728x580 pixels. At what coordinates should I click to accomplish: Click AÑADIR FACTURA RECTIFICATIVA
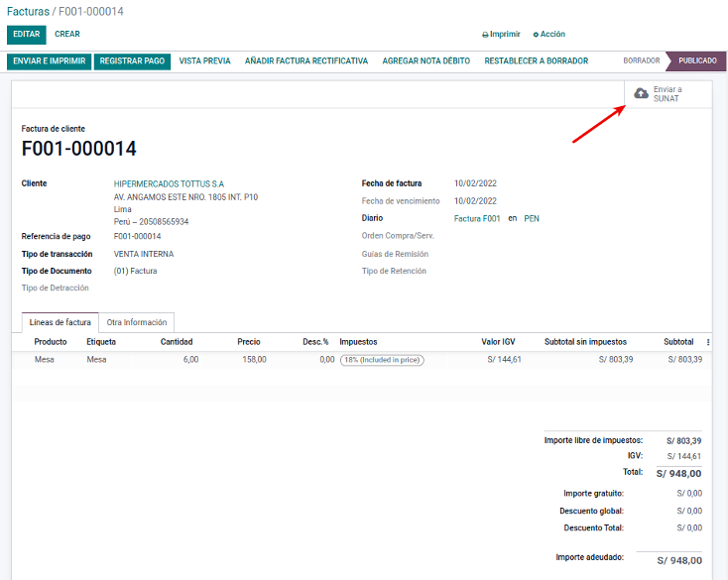[306, 61]
